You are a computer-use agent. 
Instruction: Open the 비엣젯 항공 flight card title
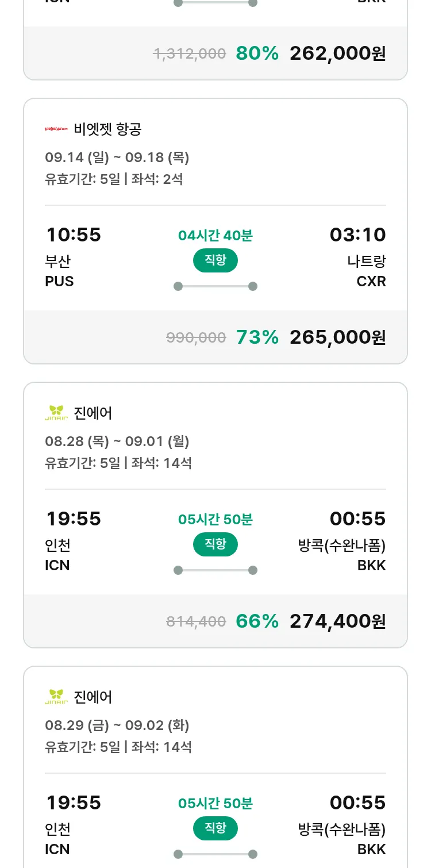point(107,129)
